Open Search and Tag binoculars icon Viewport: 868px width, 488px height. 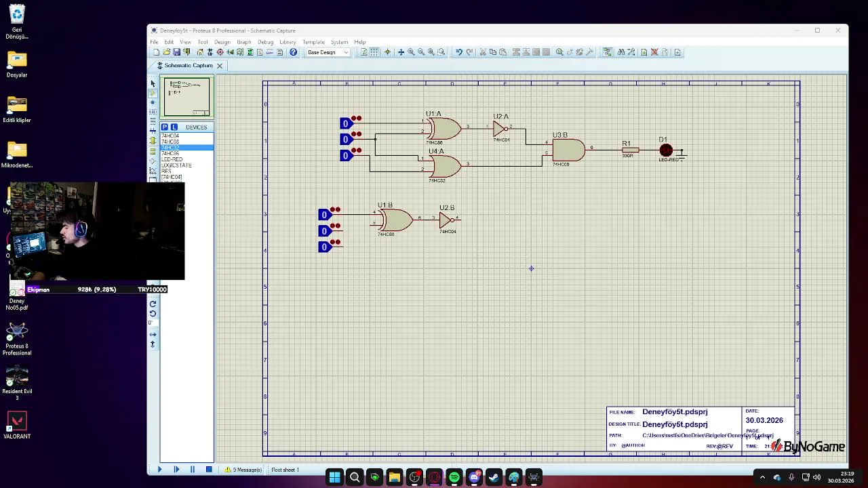[621, 52]
